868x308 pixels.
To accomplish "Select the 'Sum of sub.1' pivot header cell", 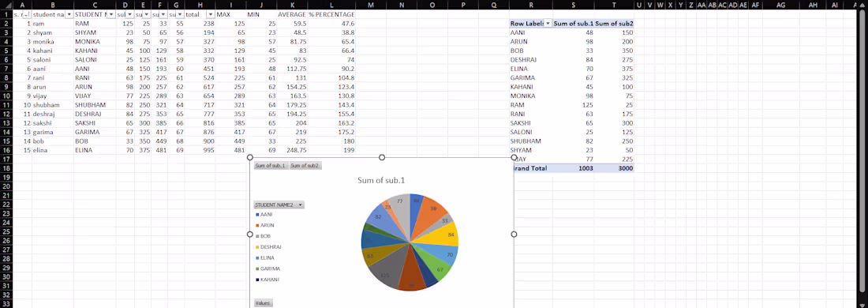I will pyautogui.click(x=573, y=23).
